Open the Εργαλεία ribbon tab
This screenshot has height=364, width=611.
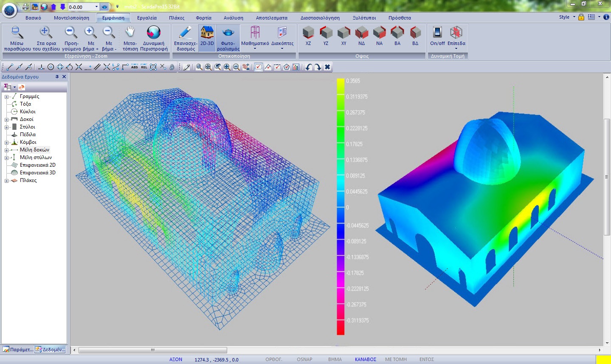pos(147,18)
